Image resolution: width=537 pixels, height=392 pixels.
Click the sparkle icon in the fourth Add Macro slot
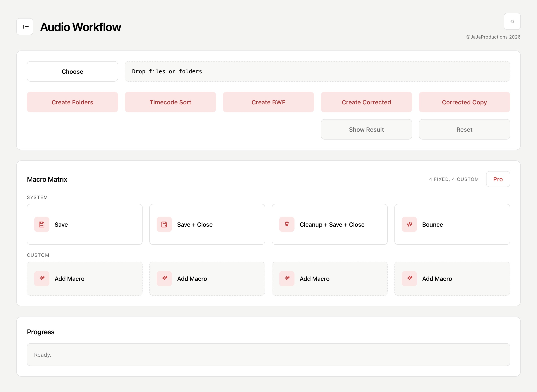[x=409, y=279]
